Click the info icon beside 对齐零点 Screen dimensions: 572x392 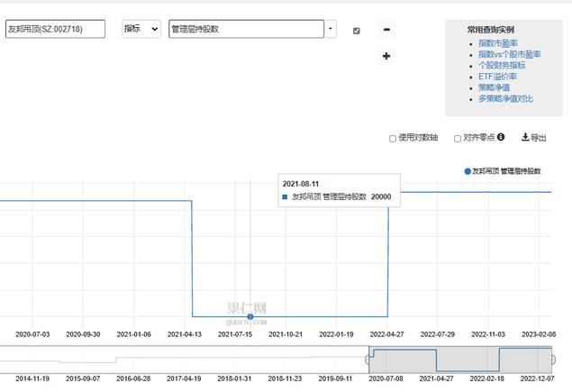[501, 138]
